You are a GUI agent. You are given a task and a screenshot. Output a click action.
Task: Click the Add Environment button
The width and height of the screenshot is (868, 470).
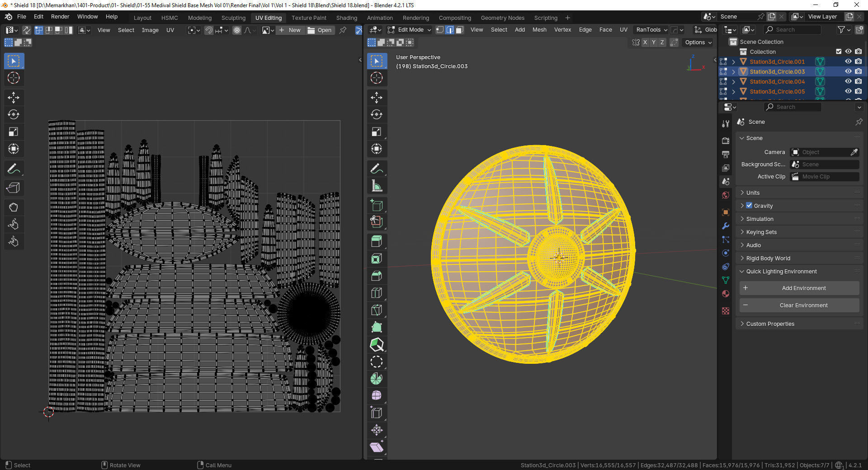[799, 288]
